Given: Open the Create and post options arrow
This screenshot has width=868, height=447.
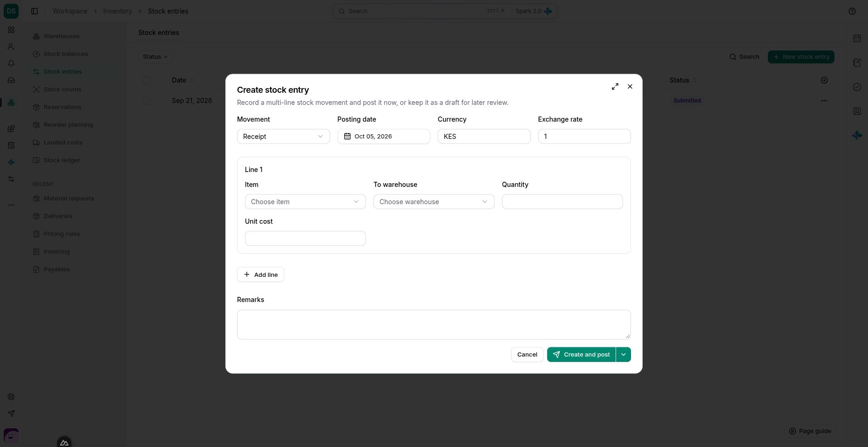Looking at the screenshot, I should (x=624, y=355).
